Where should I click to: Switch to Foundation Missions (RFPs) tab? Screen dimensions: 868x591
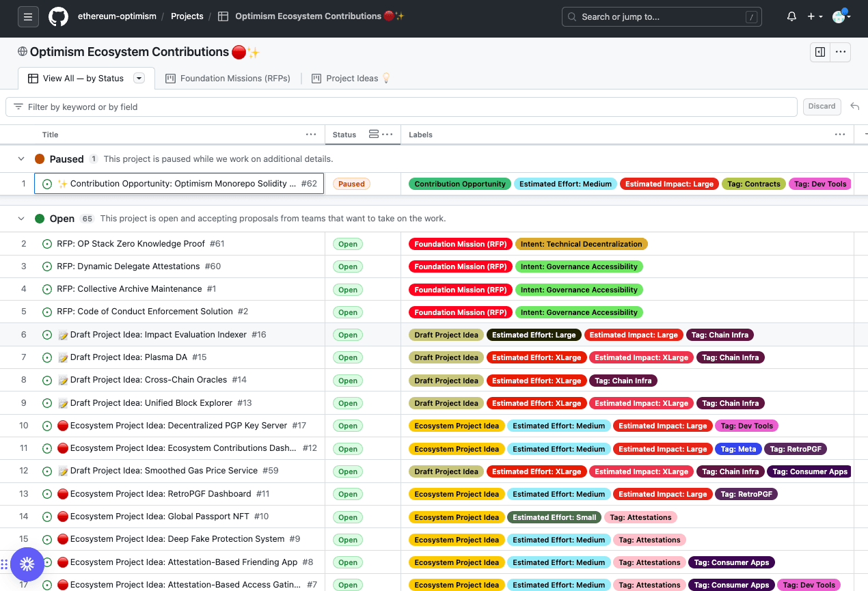coord(228,79)
